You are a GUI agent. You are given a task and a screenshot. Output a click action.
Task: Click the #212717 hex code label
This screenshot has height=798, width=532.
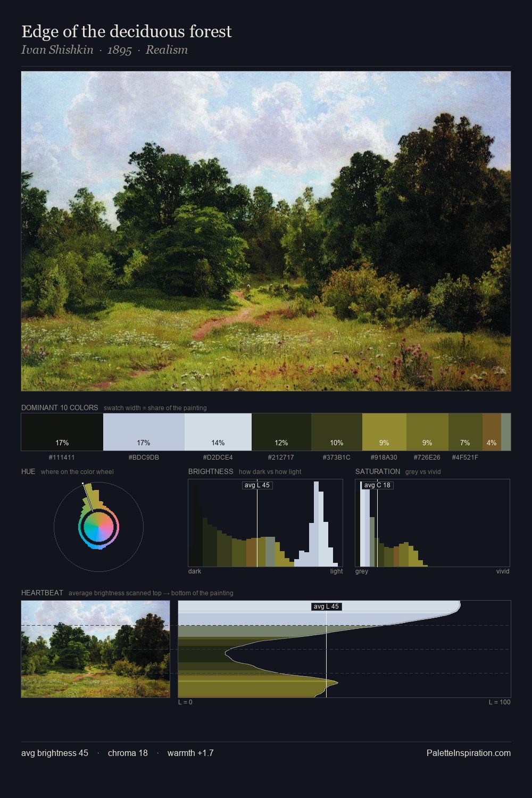(281, 458)
